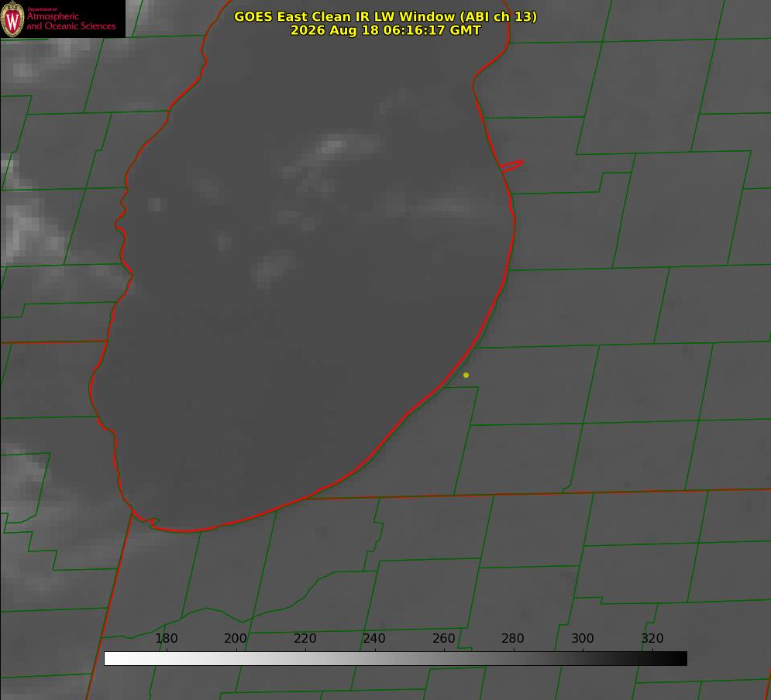771x700 pixels.
Task: Click the 280 label on the colorbar
Action: [x=513, y=638]
